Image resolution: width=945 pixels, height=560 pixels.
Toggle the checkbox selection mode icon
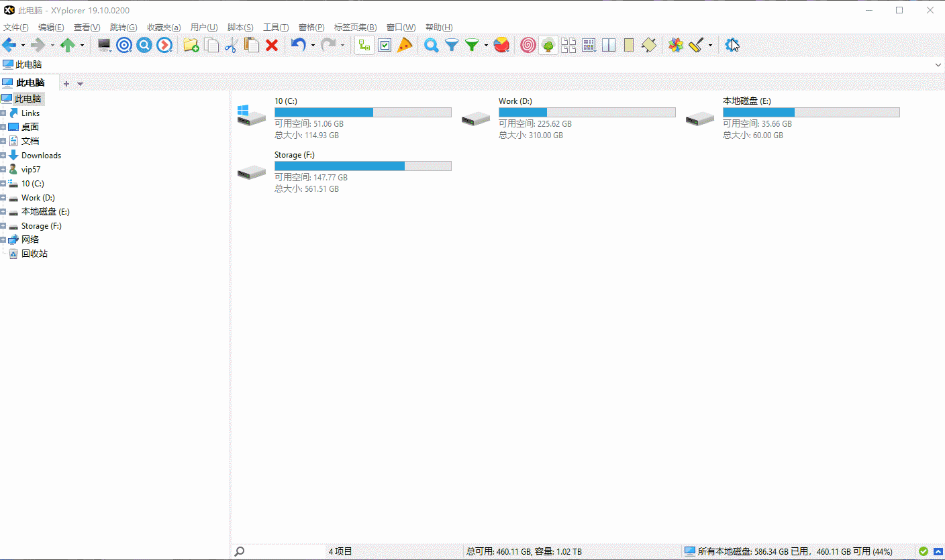[385, 45]
